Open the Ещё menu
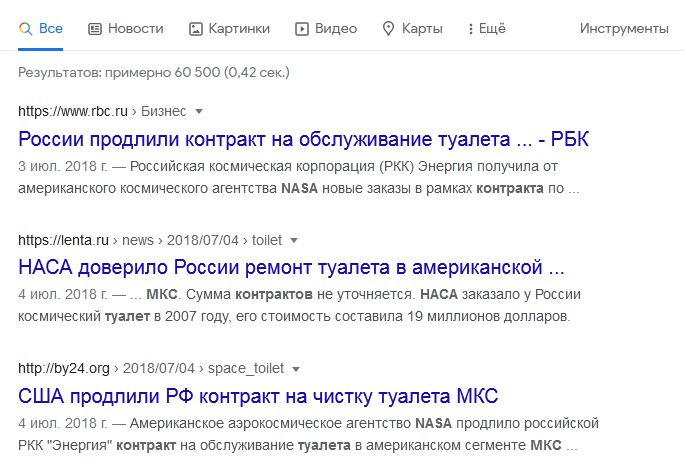Viewport: 685px width, 469px height. [487, 29]
